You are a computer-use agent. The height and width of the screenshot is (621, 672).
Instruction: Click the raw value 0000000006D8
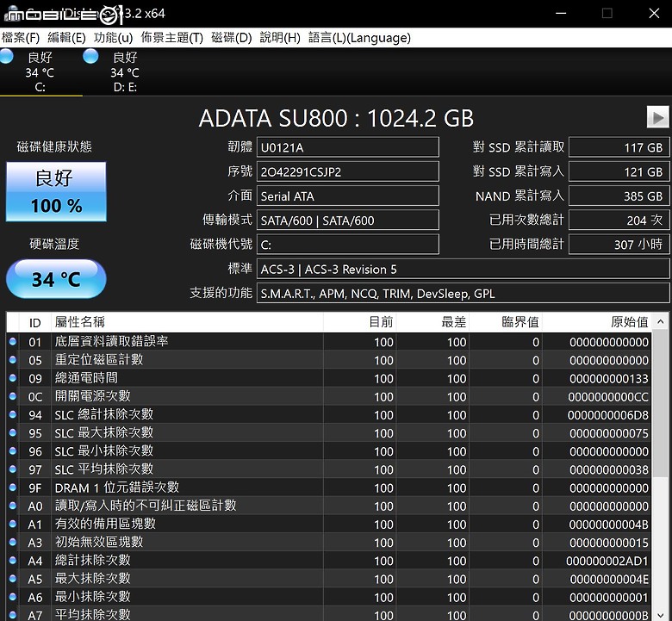607,415
